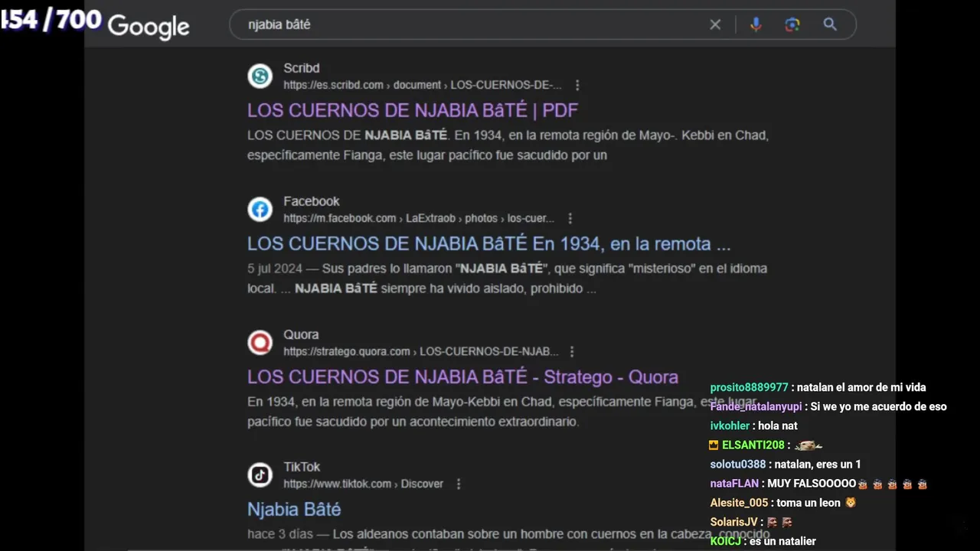980x551 pixels.
Task: Click chat username ELSANTI208
Action: coord(753,445)
